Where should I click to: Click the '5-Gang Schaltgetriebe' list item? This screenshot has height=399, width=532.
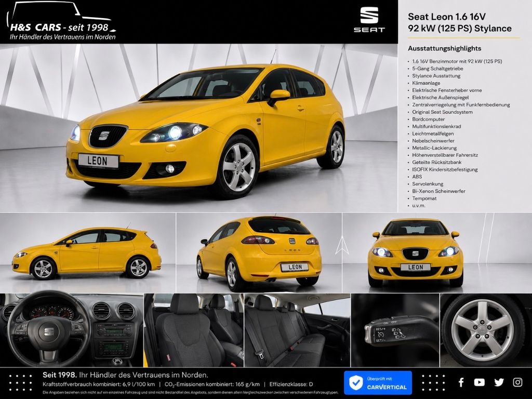(x=437, y=69)
